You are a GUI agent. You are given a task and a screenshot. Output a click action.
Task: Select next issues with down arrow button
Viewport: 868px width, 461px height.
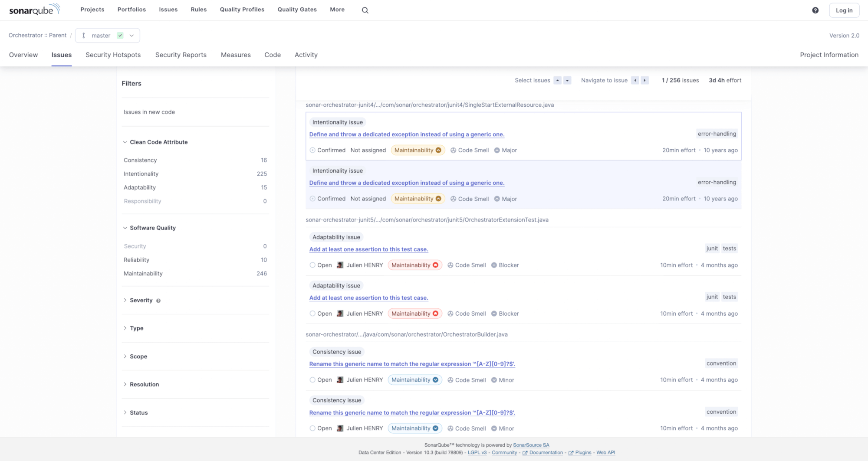[567, 80]
